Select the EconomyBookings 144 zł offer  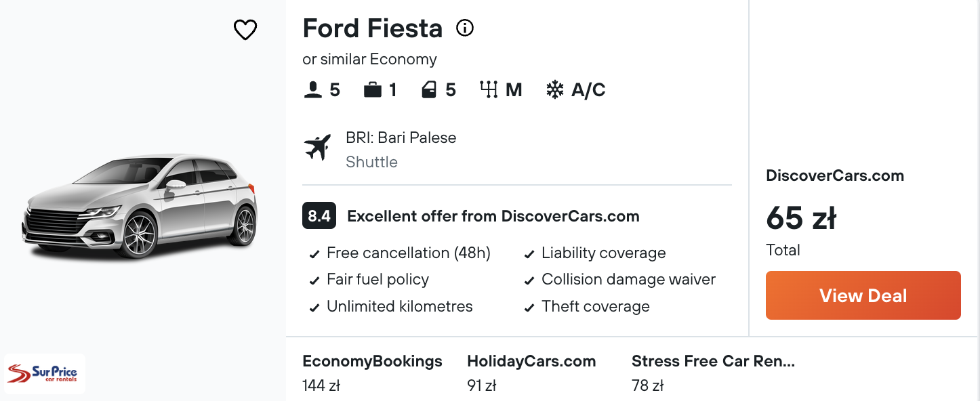tap(372, 373)
